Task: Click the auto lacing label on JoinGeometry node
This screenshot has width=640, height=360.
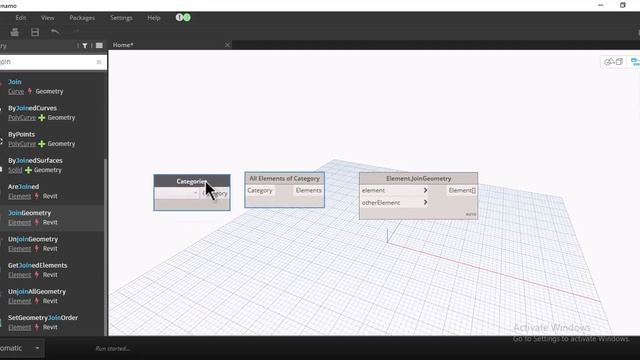Action: (x=471, y=214)
